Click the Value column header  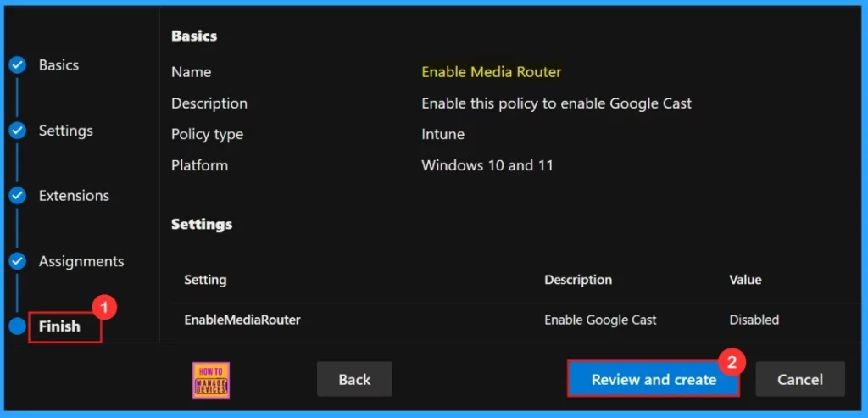pos(745,280)
